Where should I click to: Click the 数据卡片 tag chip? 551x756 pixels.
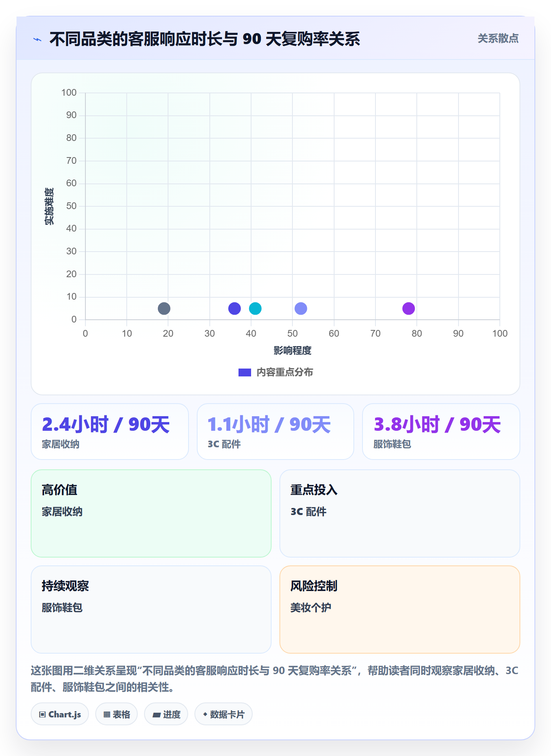pos(224,714)
